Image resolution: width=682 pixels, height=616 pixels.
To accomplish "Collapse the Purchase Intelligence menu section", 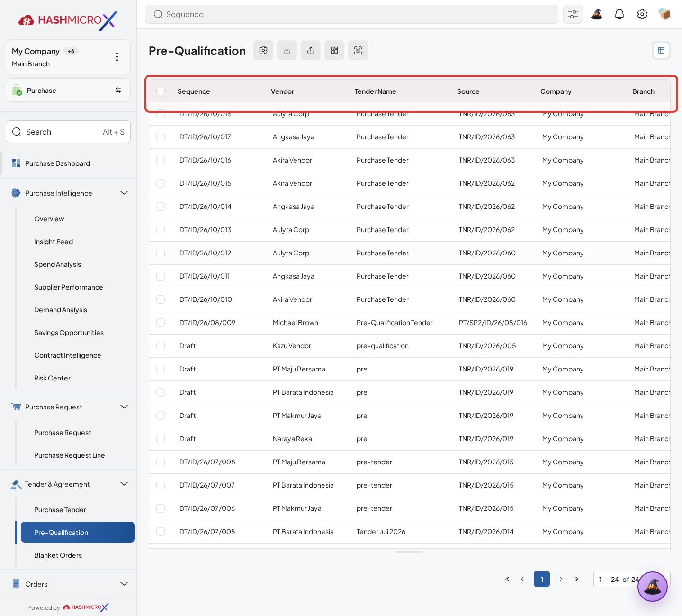I will click(x=124, y=193).
